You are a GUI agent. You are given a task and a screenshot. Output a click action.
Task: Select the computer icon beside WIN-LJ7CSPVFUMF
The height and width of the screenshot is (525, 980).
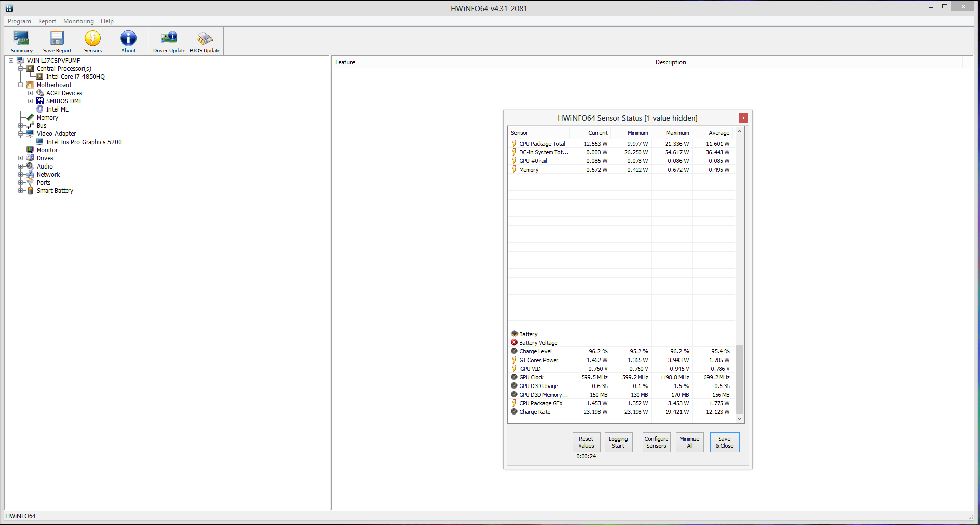(20, 61)
